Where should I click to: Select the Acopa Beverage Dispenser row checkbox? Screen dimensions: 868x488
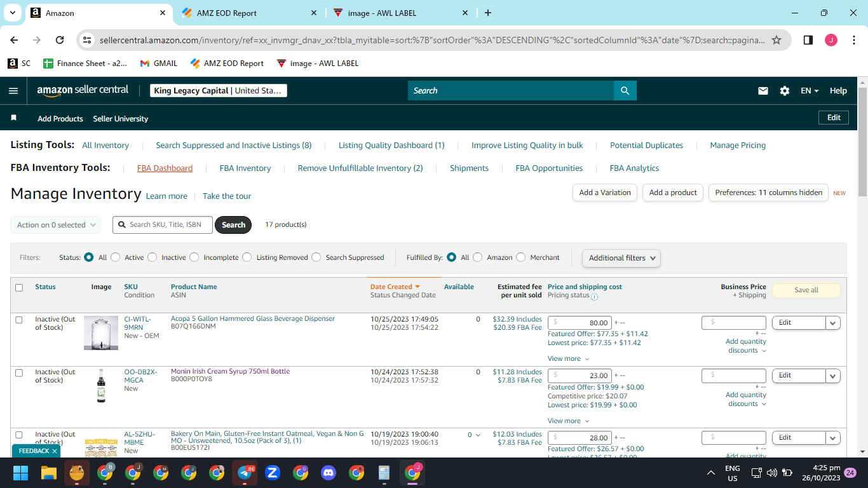click(19, 320)
